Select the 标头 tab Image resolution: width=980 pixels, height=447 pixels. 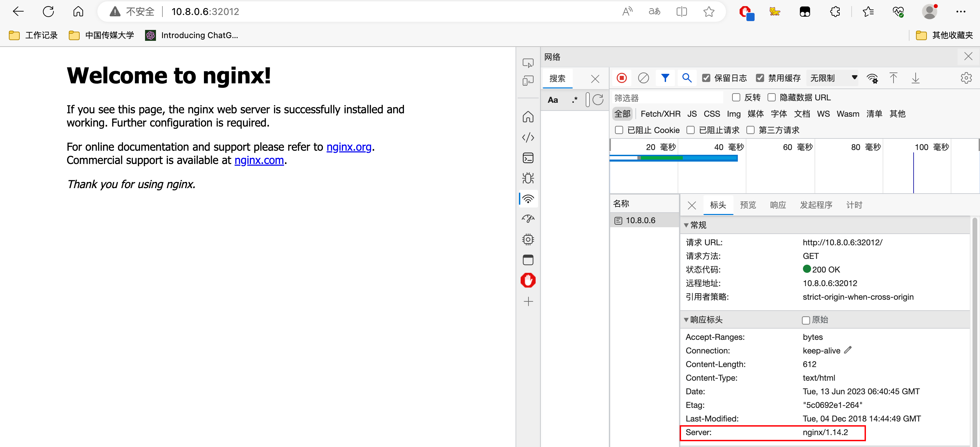click(718, 205)
